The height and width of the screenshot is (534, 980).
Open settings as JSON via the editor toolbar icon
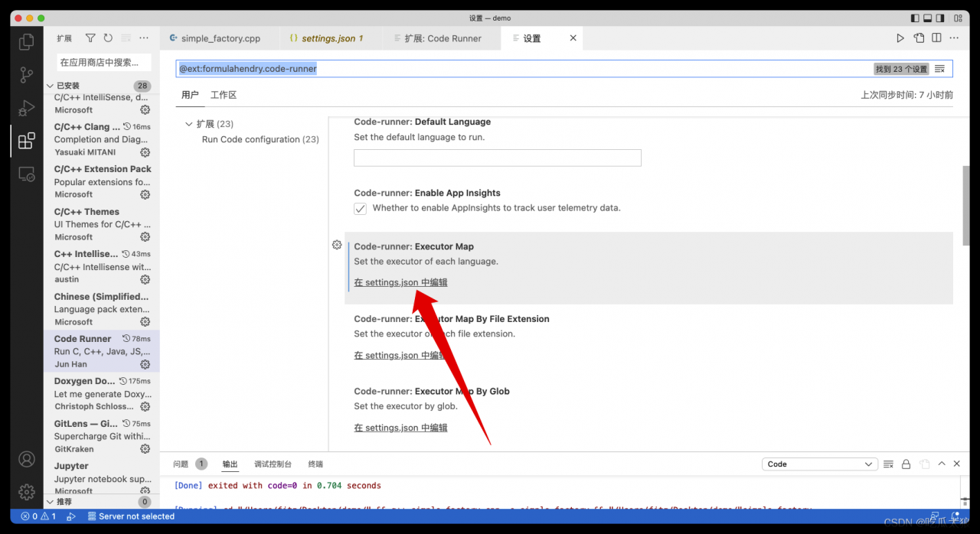pyautogui.click(x=919, y=38)
